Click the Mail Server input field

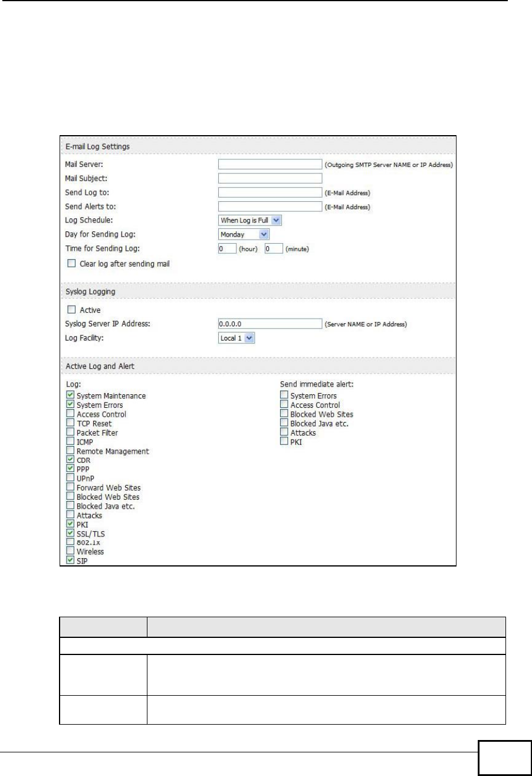270,164
